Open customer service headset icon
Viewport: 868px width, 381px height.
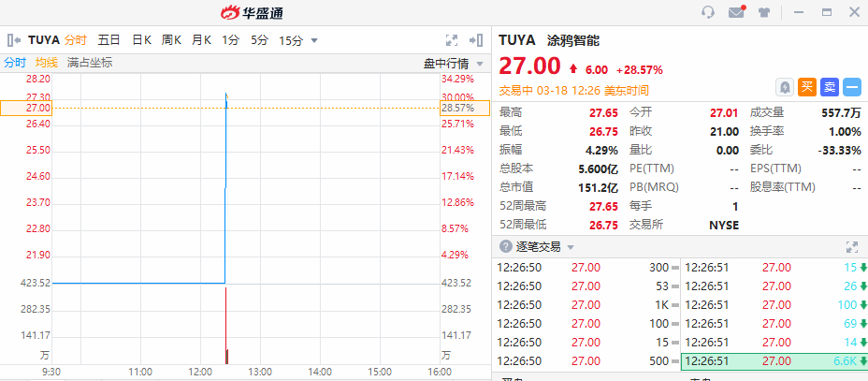click(708, 12)
